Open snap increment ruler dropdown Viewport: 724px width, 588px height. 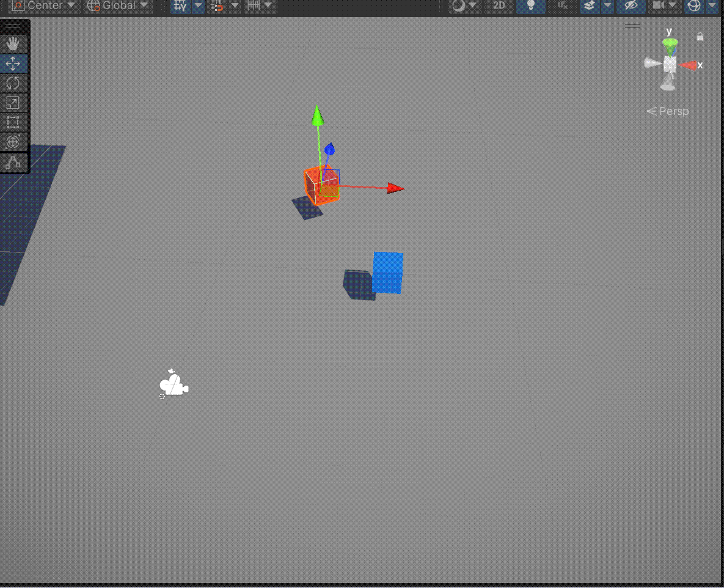[260, 6]
